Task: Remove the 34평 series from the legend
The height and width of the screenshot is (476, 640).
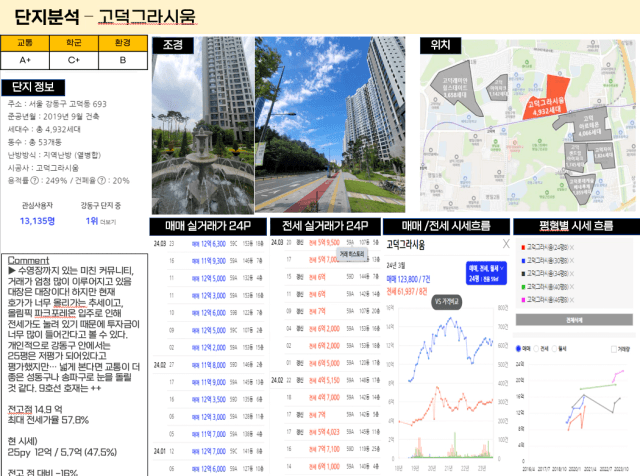Action: click(x=572, y=274)
